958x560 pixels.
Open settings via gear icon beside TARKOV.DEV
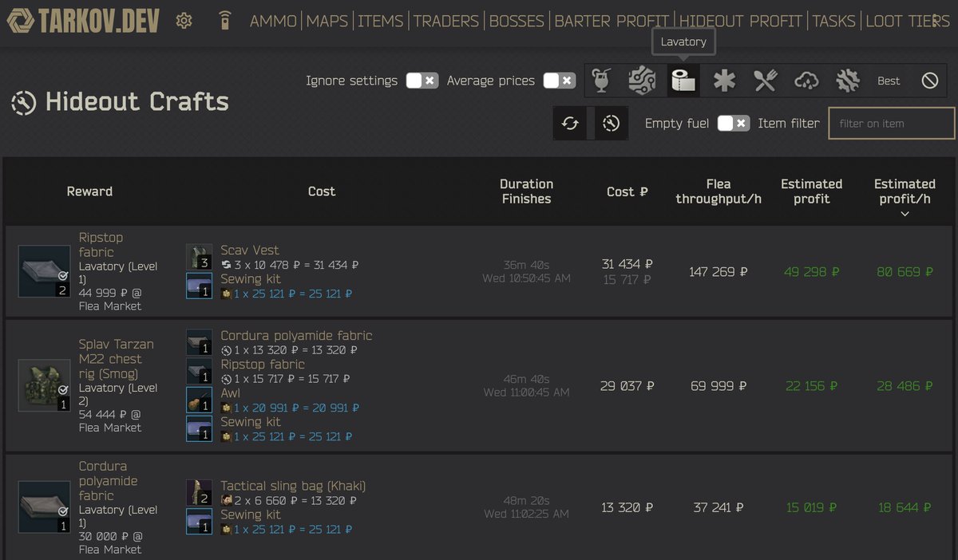coord(184,21)
